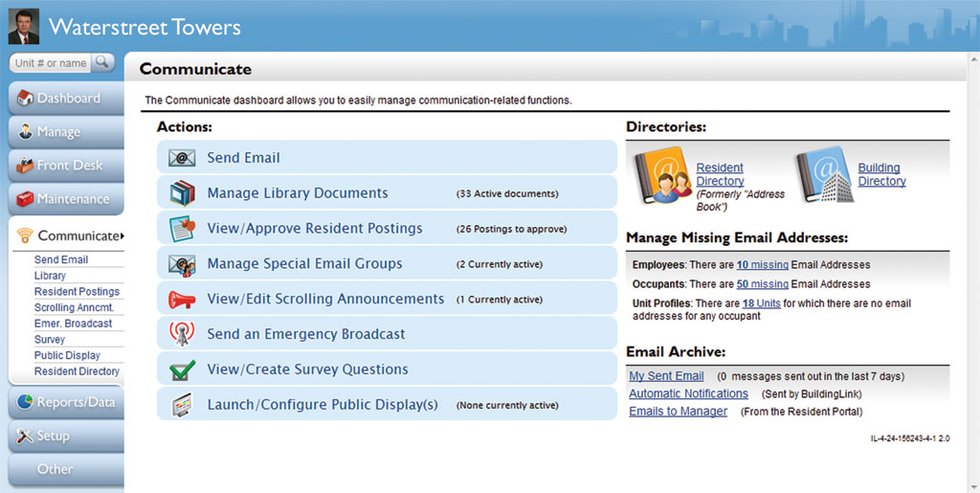980x493 pixels.
Task: Click the 18 Units link
Action: click(x=761, y=303)
